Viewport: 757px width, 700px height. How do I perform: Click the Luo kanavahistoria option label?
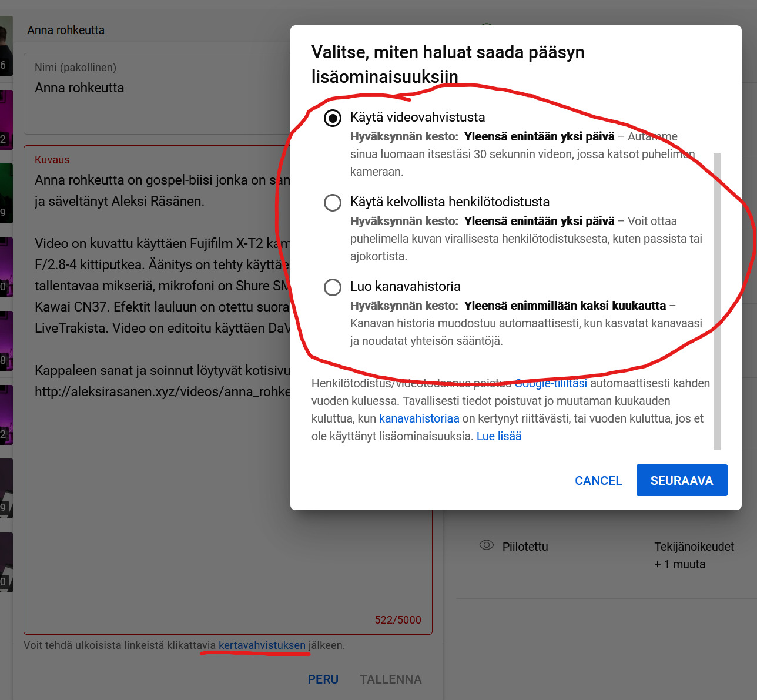pyautogui.click(x=406, y=286)
